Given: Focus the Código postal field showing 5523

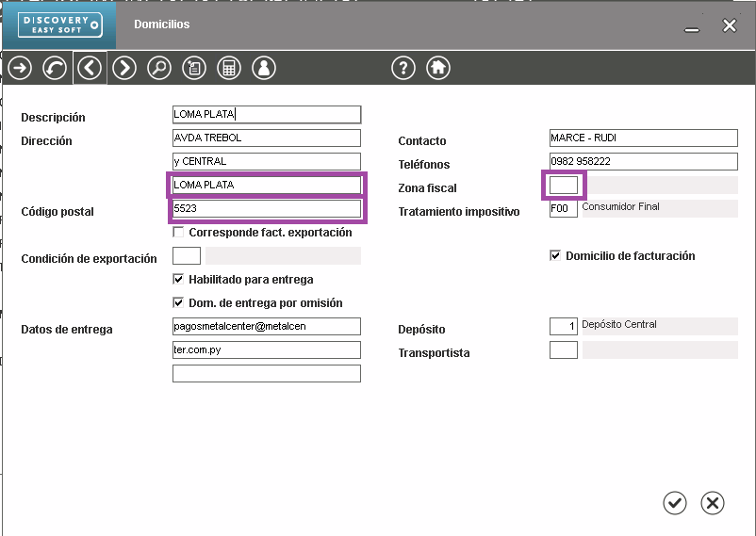Looking at the screenshot, I should tap(267, 209).
